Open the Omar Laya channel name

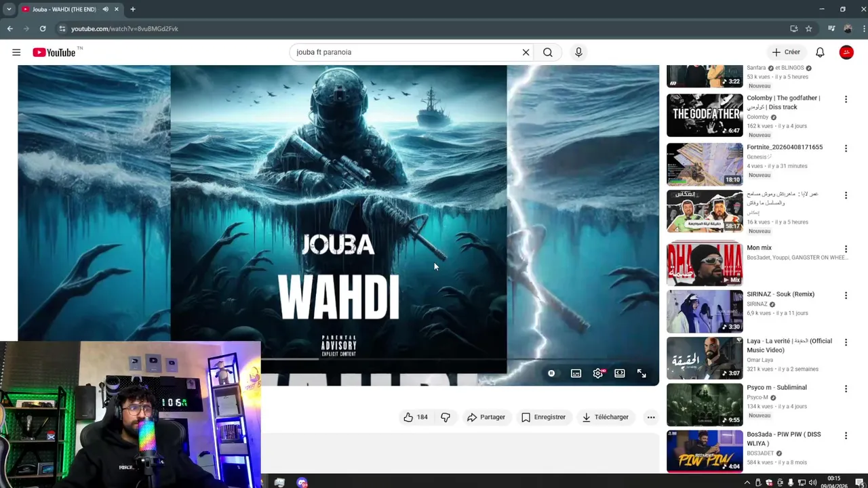tap(759, 360)
